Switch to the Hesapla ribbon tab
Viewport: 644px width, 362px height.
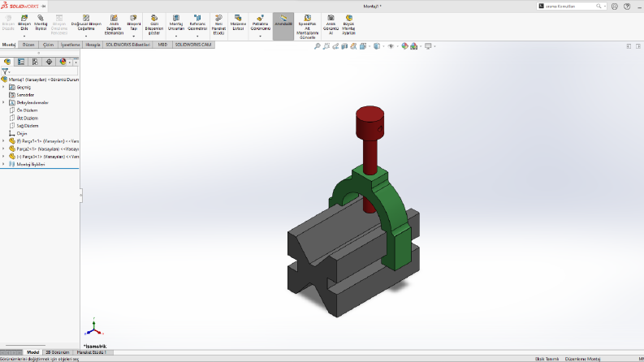pos(93,45)
